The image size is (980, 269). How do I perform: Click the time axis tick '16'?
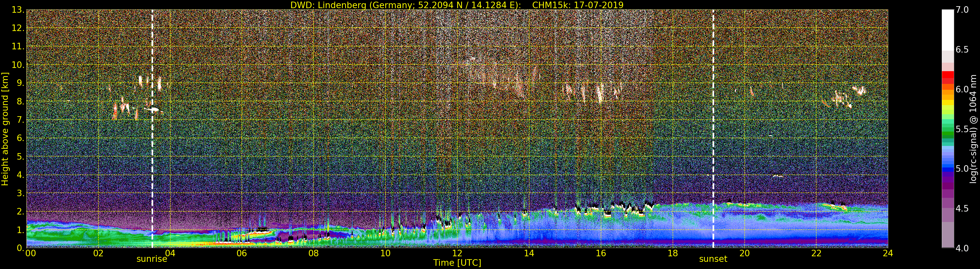click(601, 253)
